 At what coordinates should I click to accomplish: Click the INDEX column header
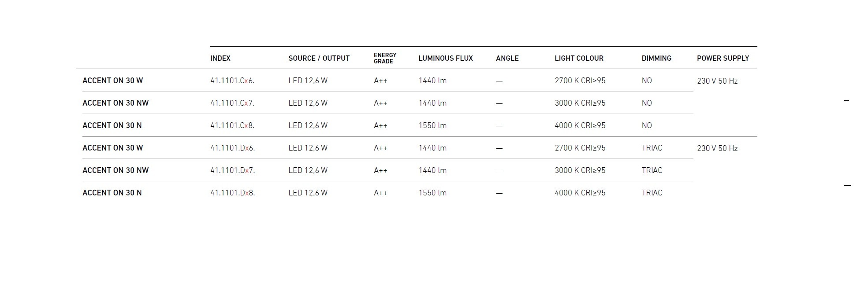(x=220, y=58)
